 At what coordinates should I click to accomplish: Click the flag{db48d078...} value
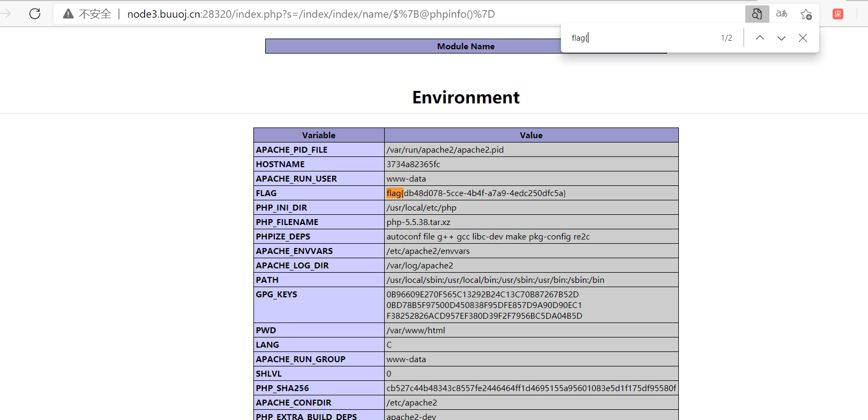476,193
